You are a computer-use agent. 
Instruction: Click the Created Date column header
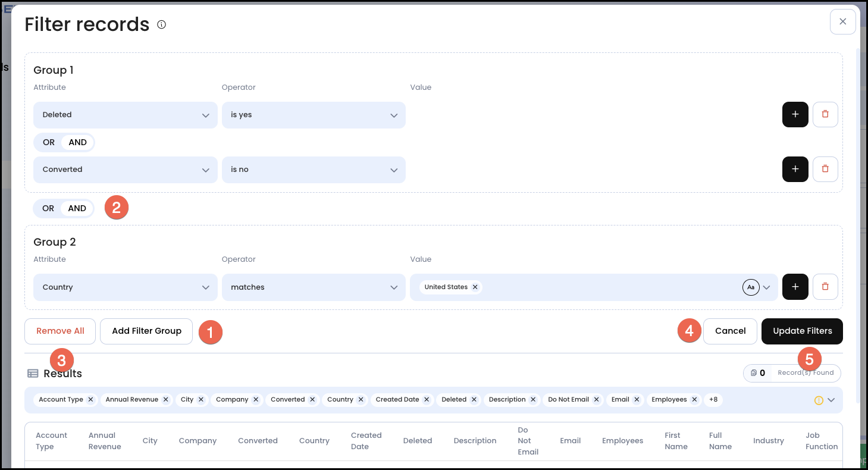pyautogui.click(x=366, y=441)
